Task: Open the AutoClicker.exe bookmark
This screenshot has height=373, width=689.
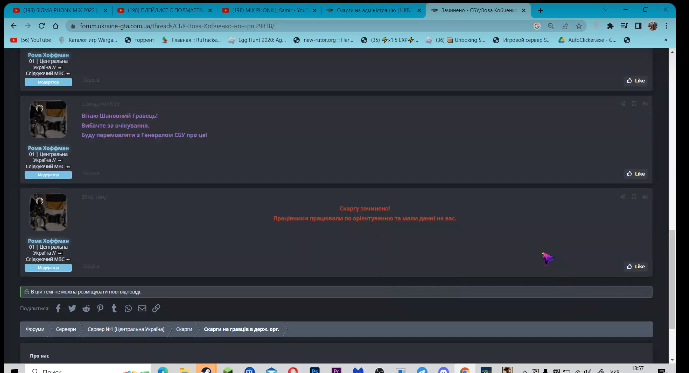Action: click(587, 40)
